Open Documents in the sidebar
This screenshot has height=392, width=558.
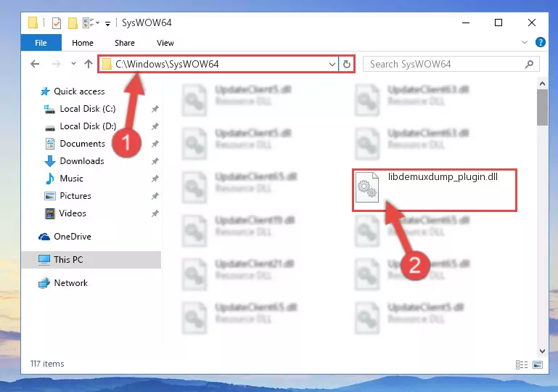pyautogui.click(x=82, y=144)
